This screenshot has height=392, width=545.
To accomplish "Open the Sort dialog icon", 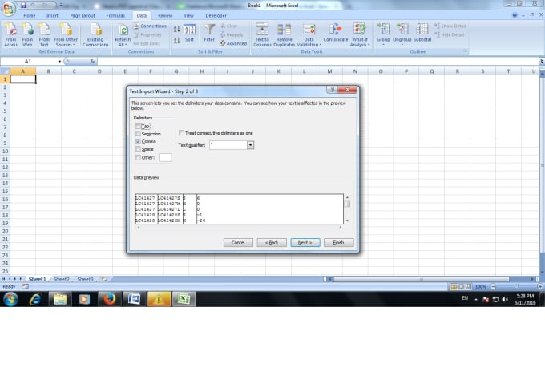I will point(189,34).
